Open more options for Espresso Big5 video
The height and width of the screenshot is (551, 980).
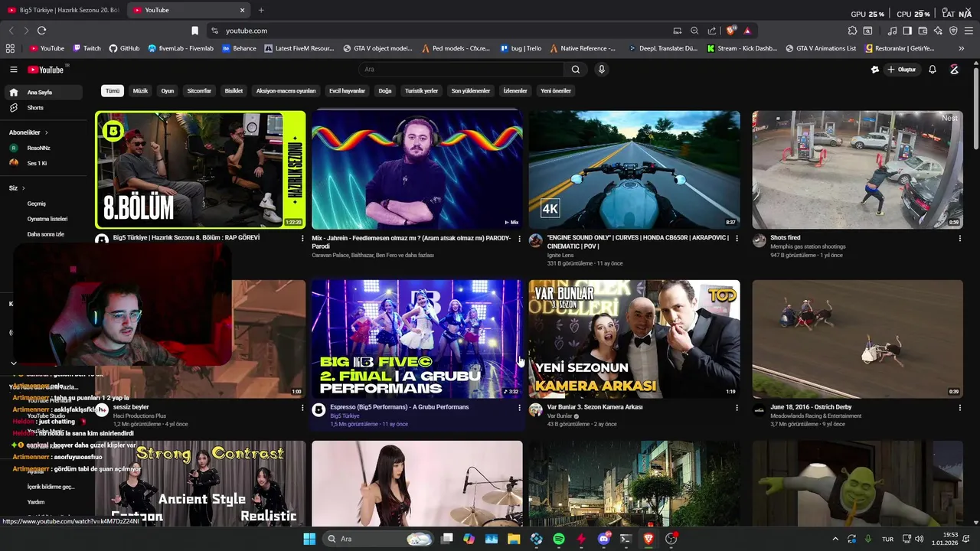520,408
